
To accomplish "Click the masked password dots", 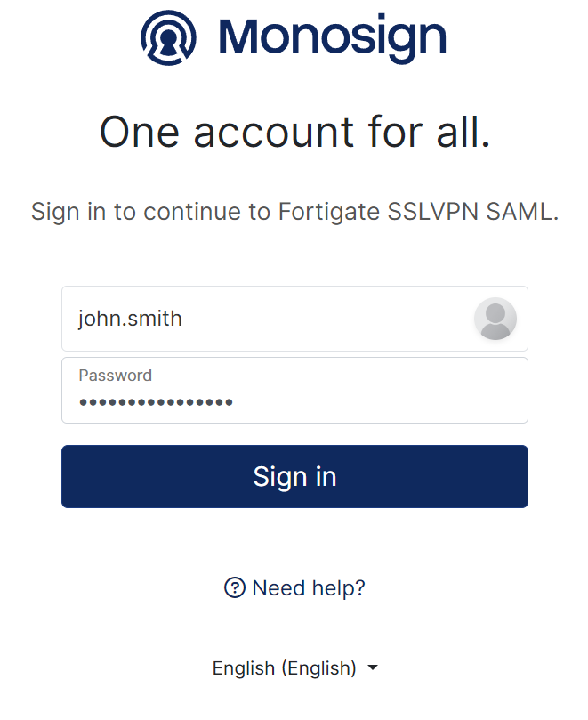I will (156, 402).
